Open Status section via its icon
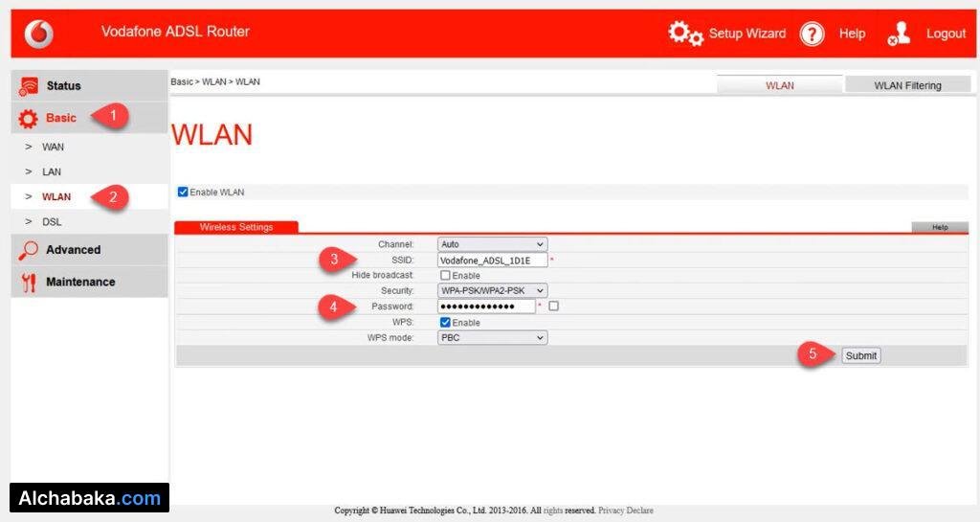The image size is (980, 522). (29, 86)
